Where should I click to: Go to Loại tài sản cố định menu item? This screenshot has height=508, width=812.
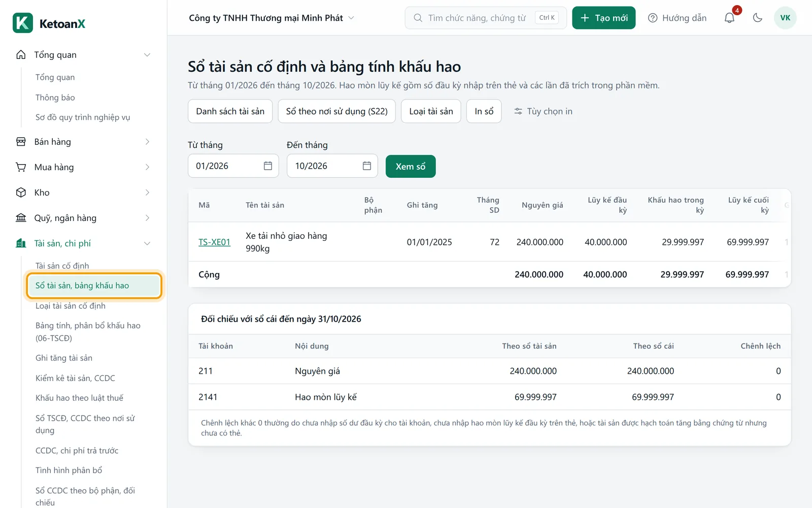[x=71, y=306]
